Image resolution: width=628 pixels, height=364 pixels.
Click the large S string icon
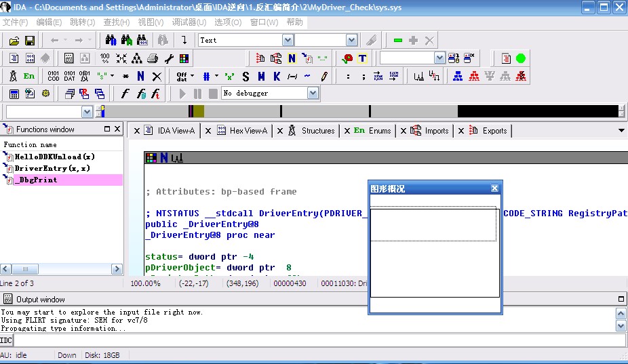tap(246, 76)
